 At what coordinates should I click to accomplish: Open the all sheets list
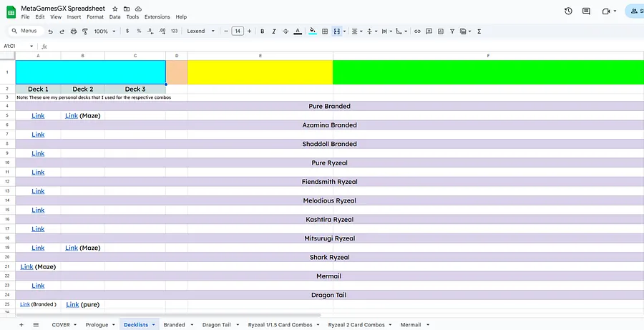pos(36,325)
